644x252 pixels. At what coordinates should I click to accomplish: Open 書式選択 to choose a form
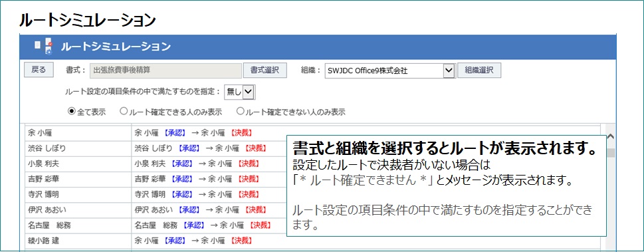tap(265, 70)
